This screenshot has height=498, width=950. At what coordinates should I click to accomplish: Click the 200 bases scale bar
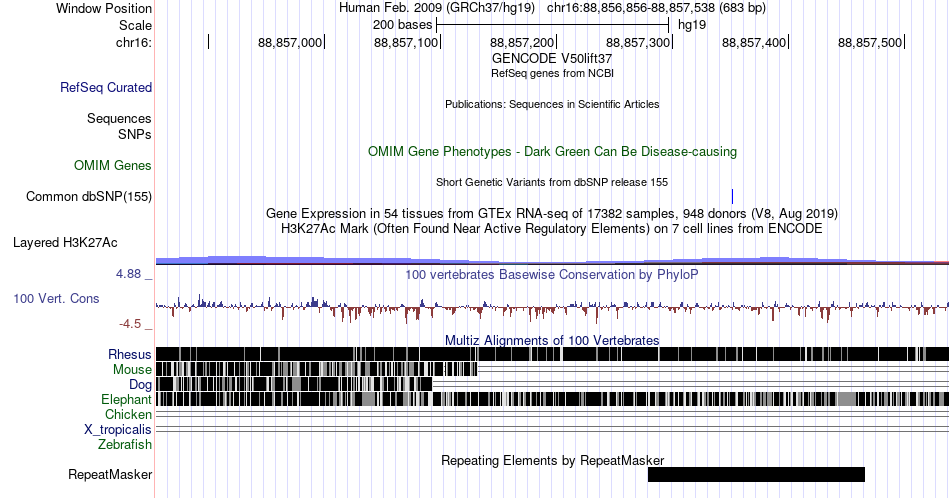(x=552, y=25)
